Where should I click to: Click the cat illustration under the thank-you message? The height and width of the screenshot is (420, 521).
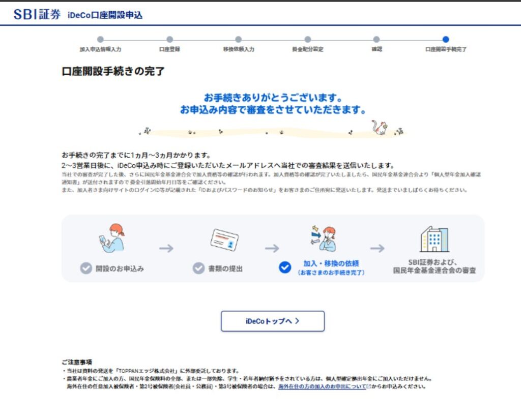point(380,128)
